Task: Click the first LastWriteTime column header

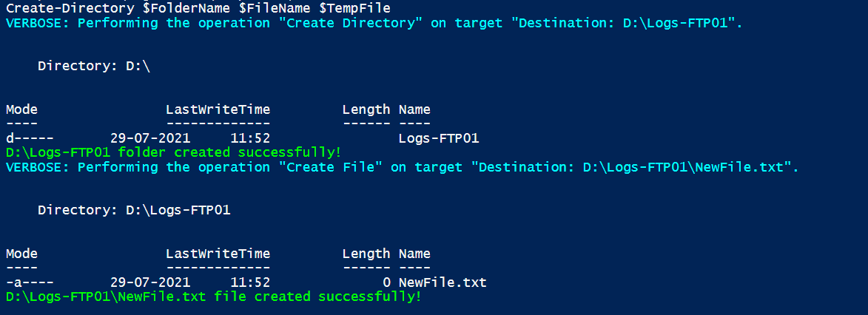Action: click(x=218, y=109)
